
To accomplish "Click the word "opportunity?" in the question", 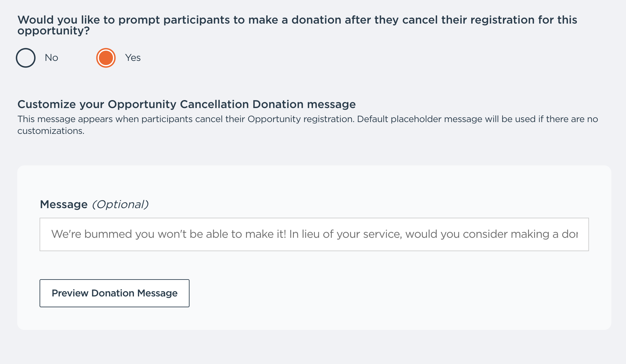I will 53,31.
